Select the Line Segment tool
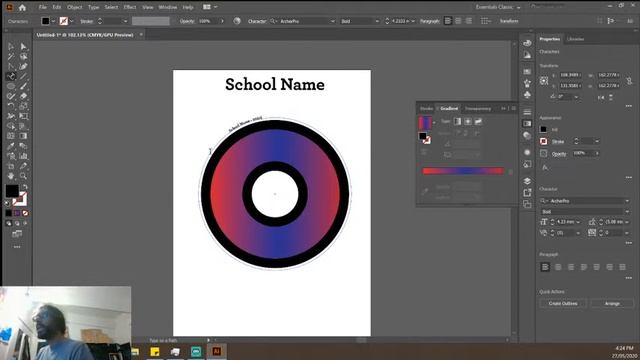The image size is (640, 360). tap(23, 76)
